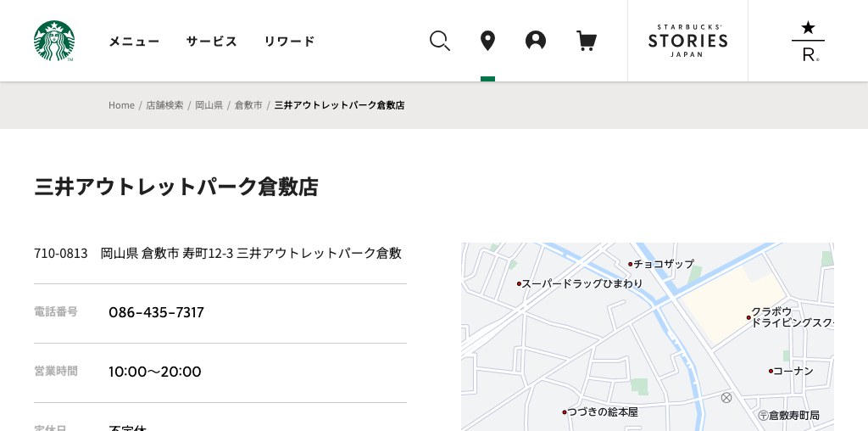The image size is (868, 431).
Task: Click phone number 086-435-7317
Action: tap(156, 312)
